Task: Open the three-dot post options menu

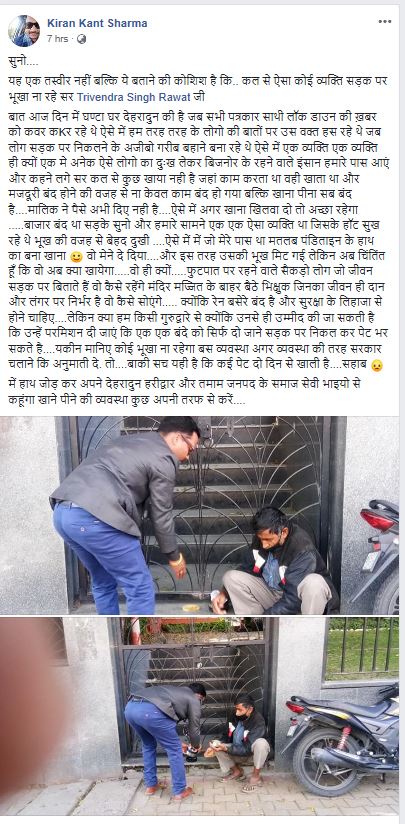Action: (385, 22)
